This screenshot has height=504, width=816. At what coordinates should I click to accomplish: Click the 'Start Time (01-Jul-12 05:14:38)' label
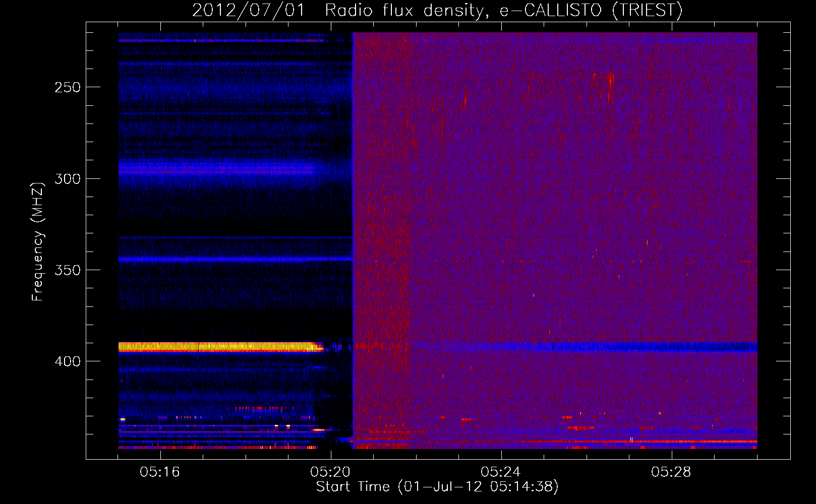437,487
